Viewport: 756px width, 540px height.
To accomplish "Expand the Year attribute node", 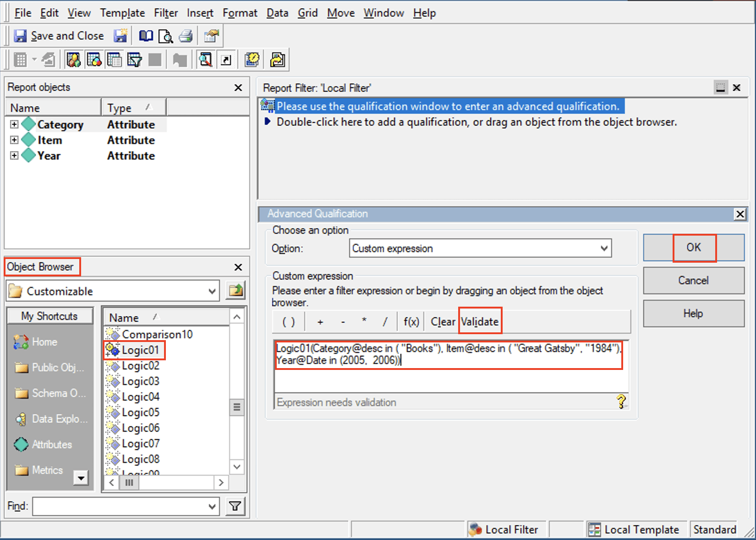I will (x=14, y=155).
